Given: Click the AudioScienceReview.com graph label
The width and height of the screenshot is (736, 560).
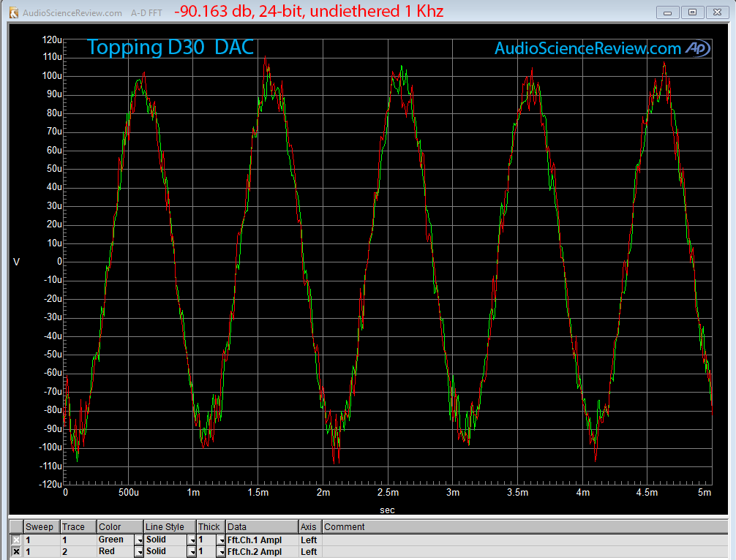Looking at the screenshot, I should (587, 48).
